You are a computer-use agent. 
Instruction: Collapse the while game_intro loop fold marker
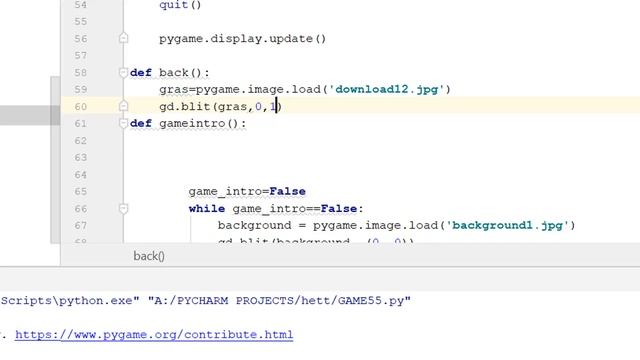(123, 209)
